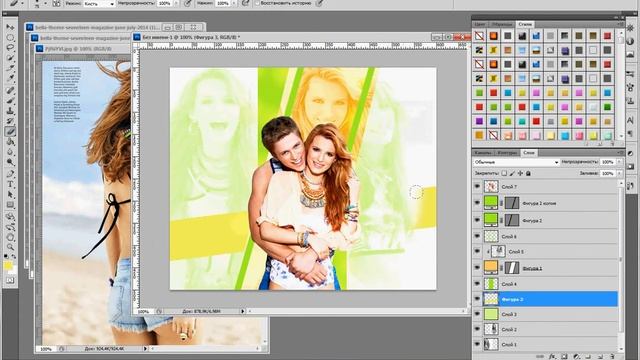Open status bar arrow in PjINYVl.jpg window

click(145, 349)
